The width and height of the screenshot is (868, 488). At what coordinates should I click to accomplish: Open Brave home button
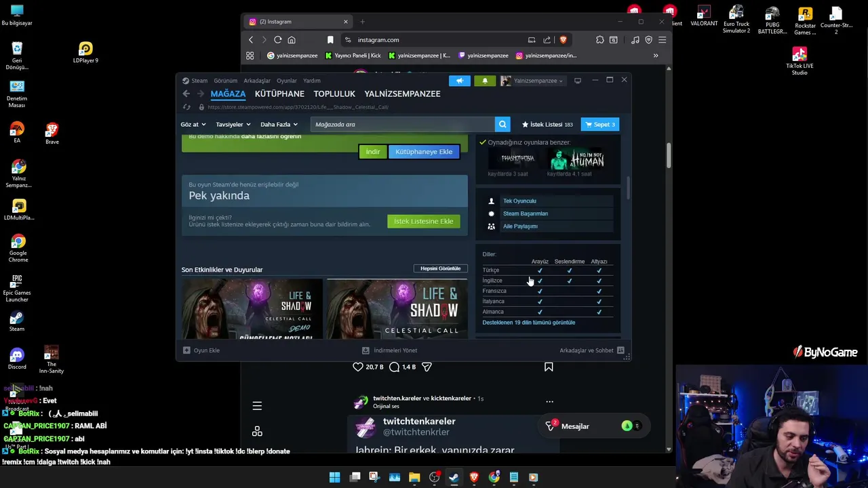(292, 40)
